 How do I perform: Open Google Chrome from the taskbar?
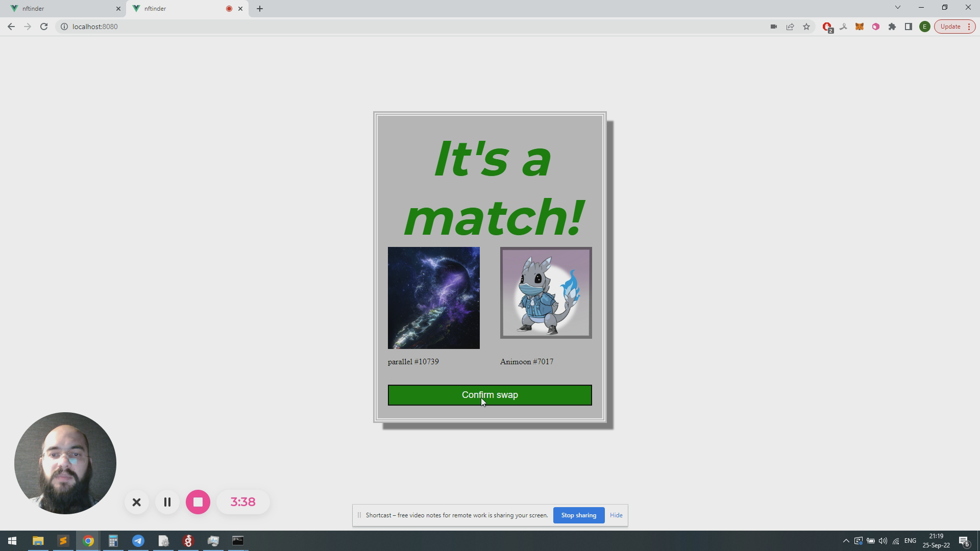88,541
